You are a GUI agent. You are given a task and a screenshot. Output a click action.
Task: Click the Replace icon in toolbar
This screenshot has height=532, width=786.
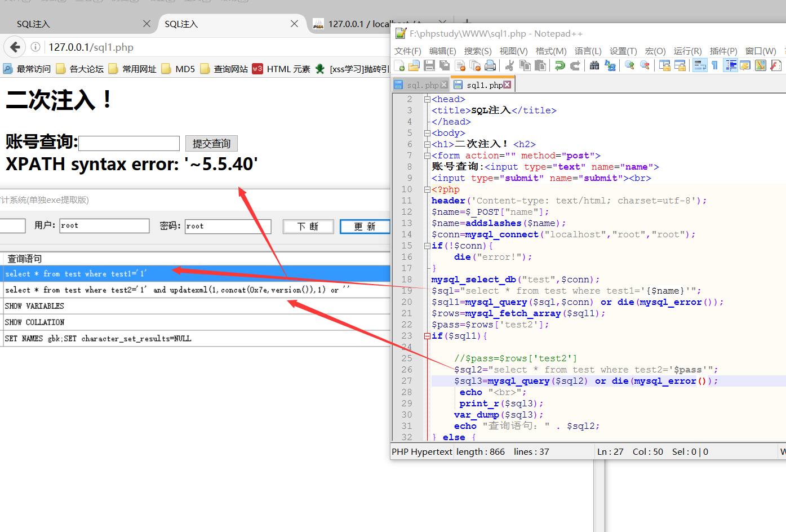(x=610, y=65)
